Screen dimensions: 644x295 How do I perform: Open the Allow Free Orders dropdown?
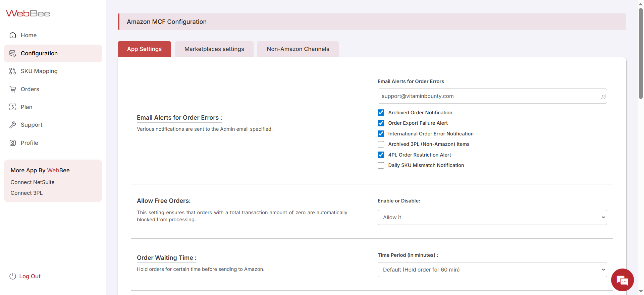point(492,217)
